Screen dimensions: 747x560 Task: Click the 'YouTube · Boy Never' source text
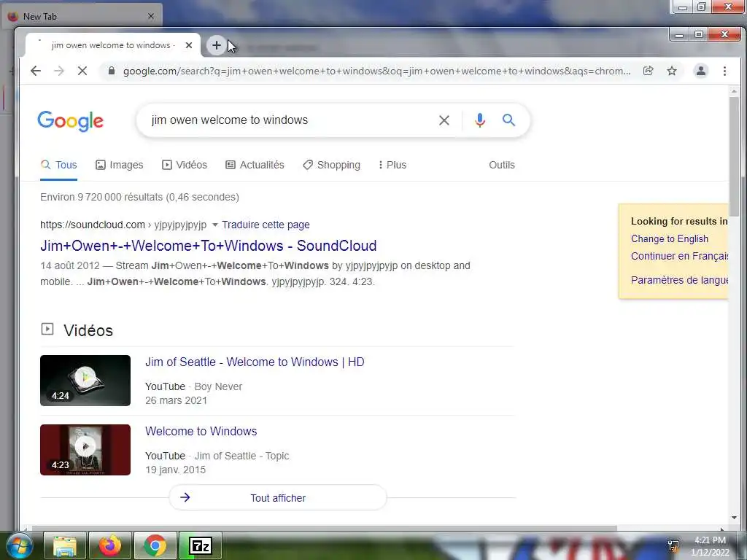click(193, 386)
